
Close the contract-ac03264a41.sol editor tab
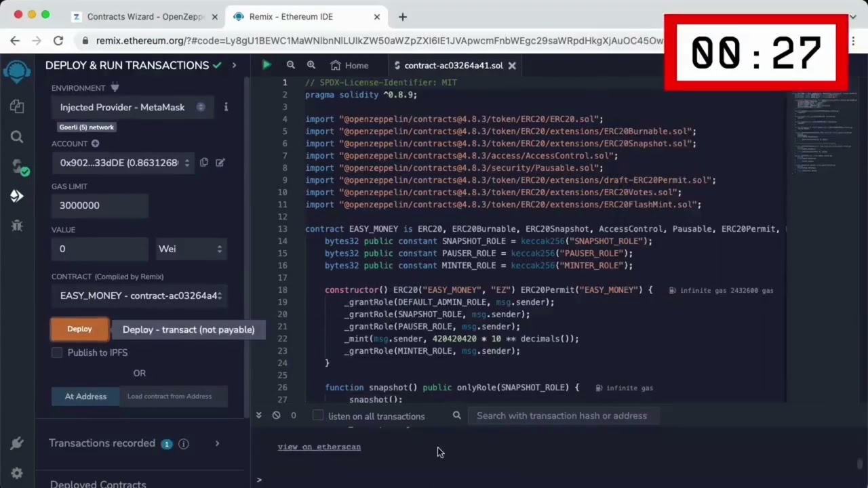tap(512, 66)
